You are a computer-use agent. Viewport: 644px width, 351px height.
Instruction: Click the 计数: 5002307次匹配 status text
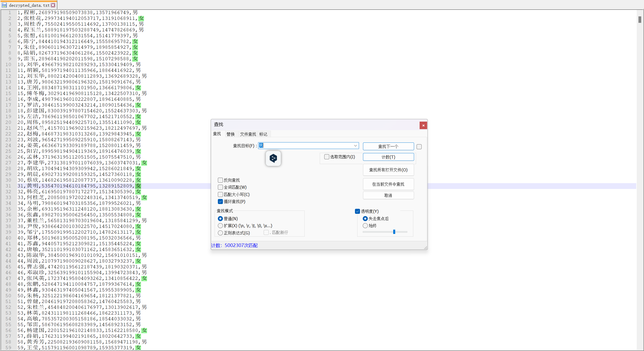pos(234,245)
